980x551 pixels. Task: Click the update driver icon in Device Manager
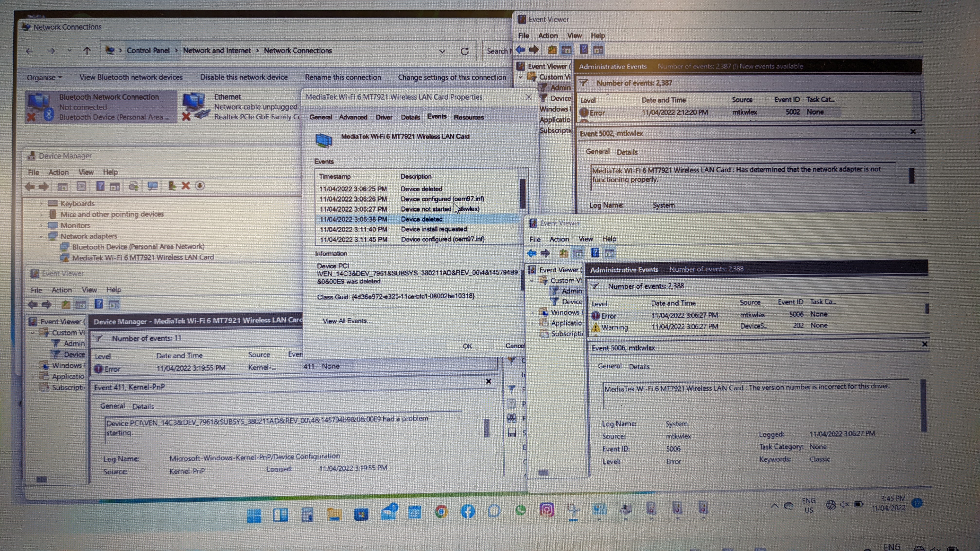pos(172,186)
